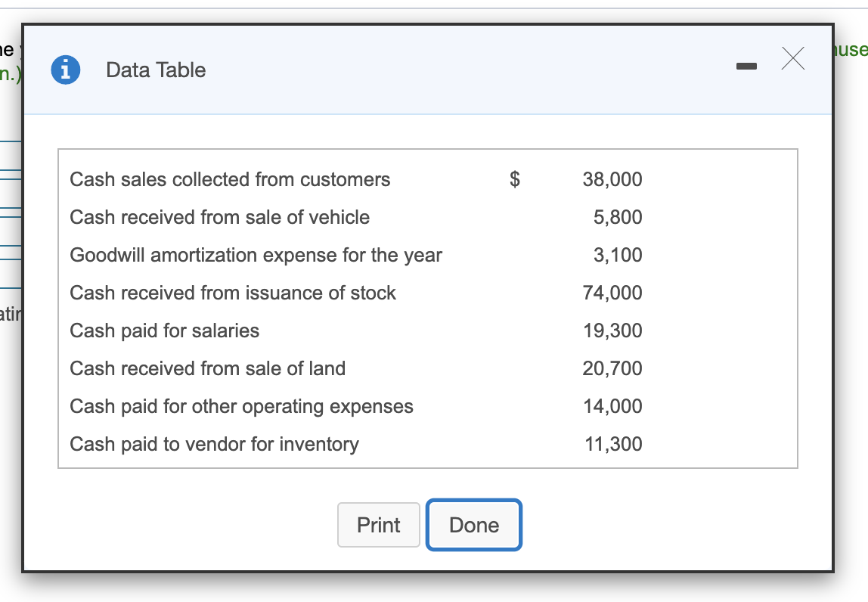Close the Data Table dialog
Image resolution: width=868 pixels, height=602 pixels.
pyautogui.click(x=792, y=58)
